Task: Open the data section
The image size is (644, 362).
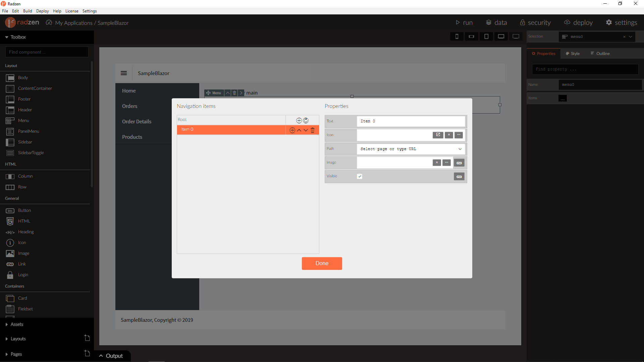Action: point(496,23)
